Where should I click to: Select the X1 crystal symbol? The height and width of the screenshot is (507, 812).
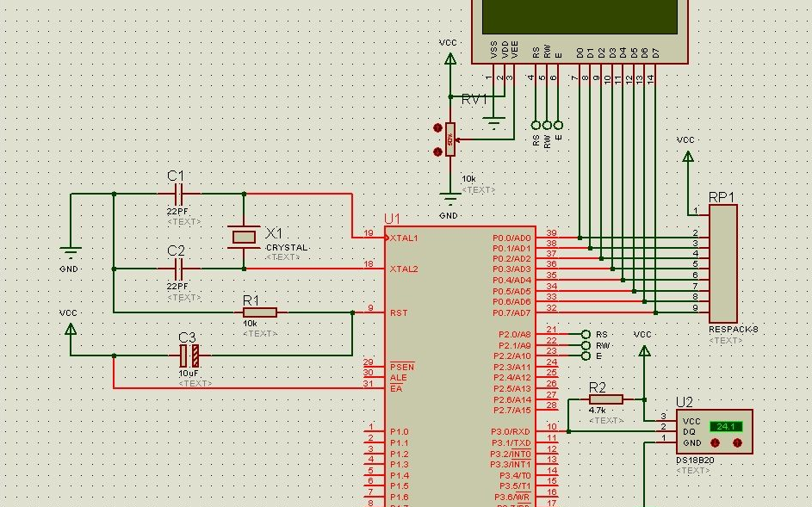click(x=244, y=238)
